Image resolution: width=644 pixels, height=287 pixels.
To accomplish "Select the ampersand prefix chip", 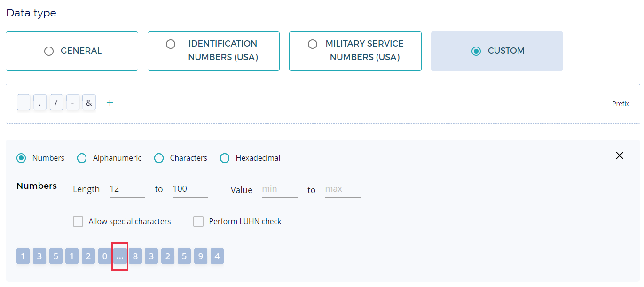I will 89,103.
